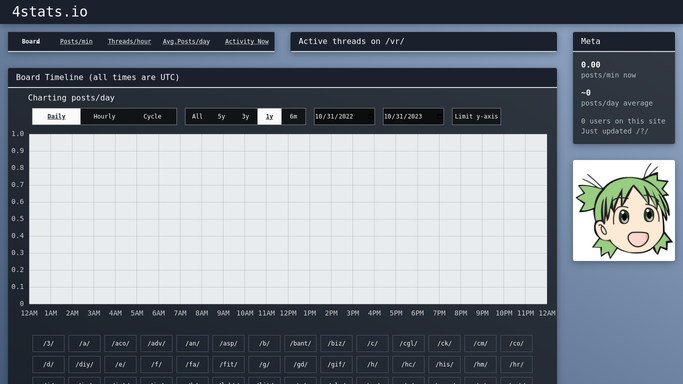Viewport: 683px width, 384px height.
Task: Select the /b/ board button
Action: [x=264, y=343]
